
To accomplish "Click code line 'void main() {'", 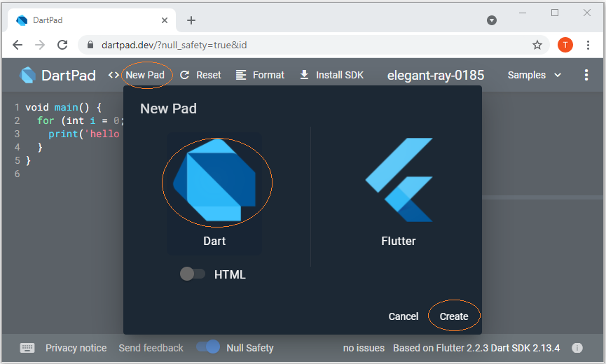I will click(x=63, y=107).
